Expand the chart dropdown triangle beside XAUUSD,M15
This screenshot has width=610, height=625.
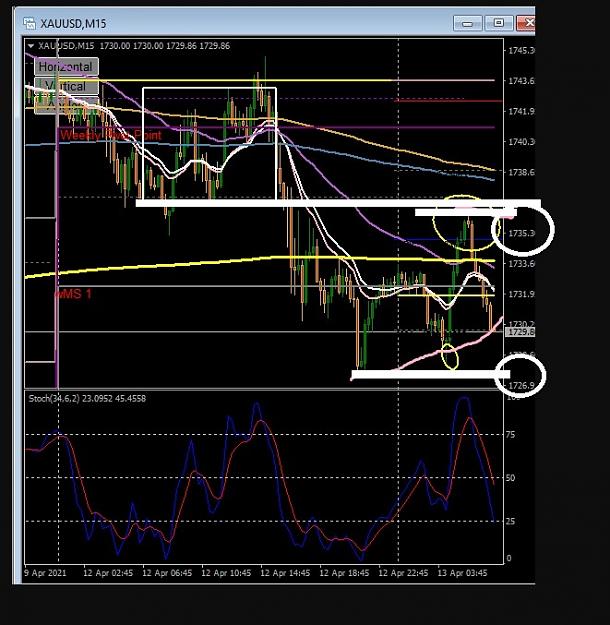coord(31,46)
